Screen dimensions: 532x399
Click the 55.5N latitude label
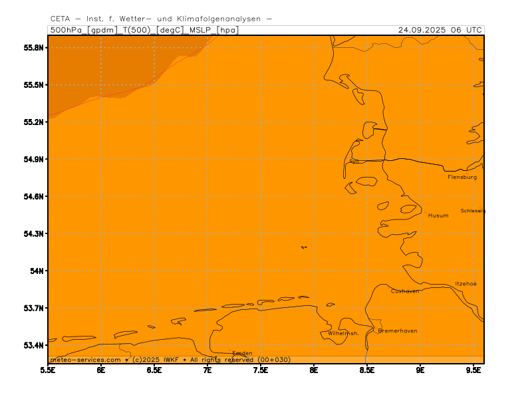coord(34,85)
